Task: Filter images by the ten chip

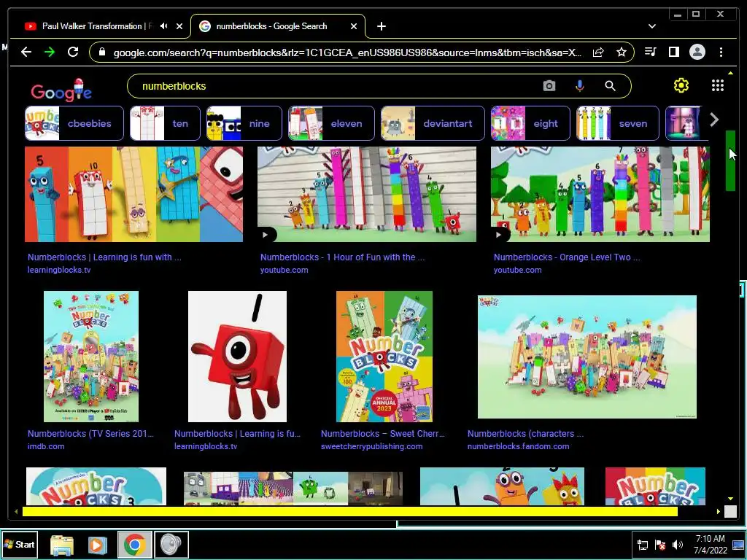Action: 165,123
